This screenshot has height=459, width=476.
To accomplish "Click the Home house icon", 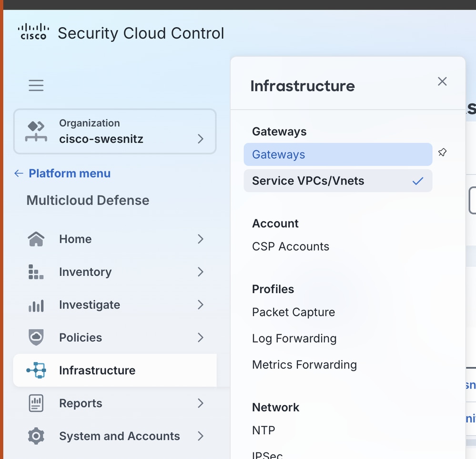I will (x=36, y=239).
